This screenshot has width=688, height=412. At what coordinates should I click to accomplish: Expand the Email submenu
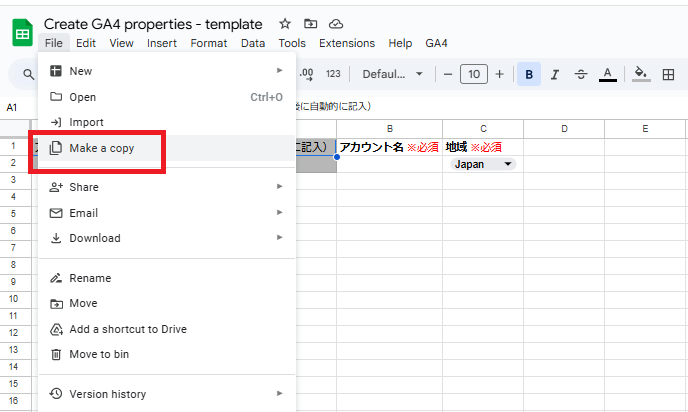[167, 213]
